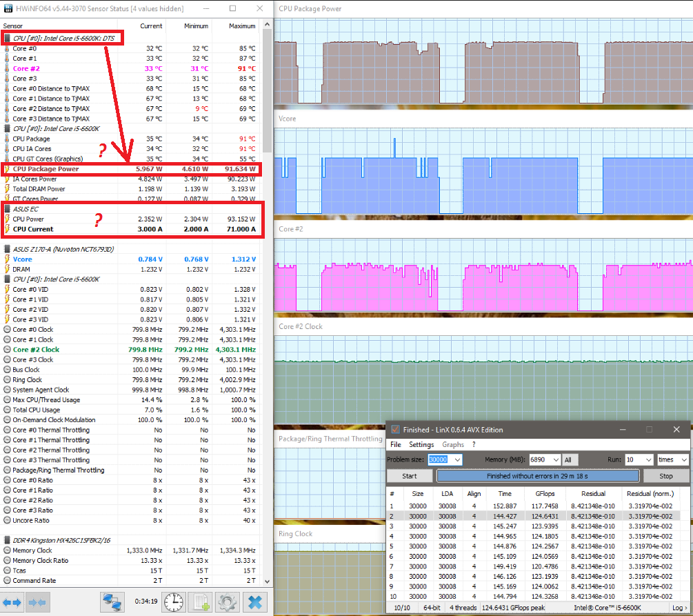Screen dimensions: 693x616
Task: Click the chip icon beside the ASUS EC header
Action: tap(7, 209)
